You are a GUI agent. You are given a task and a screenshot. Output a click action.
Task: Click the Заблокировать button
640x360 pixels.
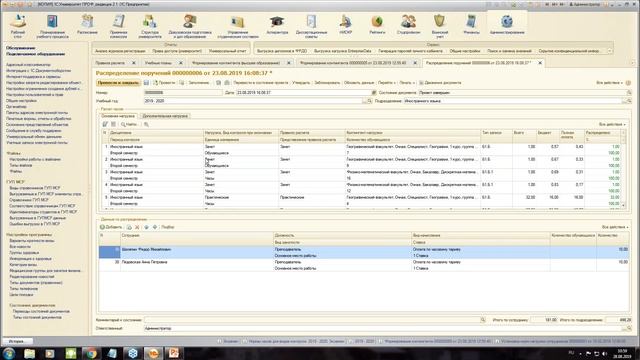coord(327,83)
